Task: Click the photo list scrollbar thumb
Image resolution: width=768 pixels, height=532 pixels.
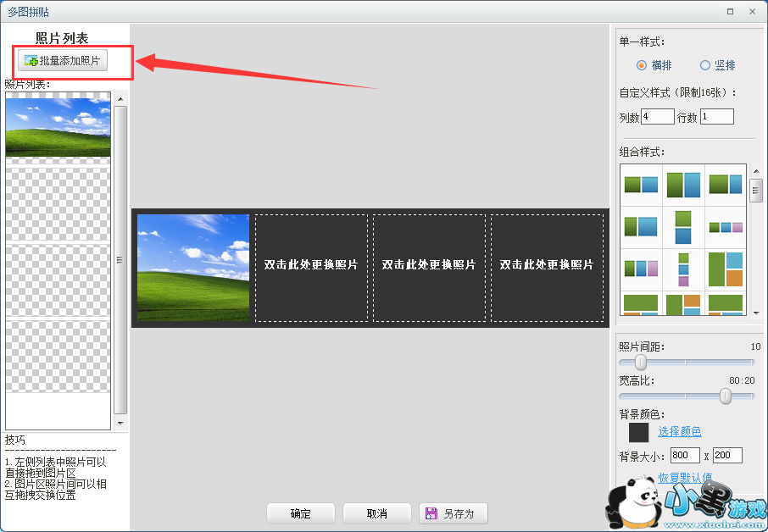Action: (x=120, y=260)
